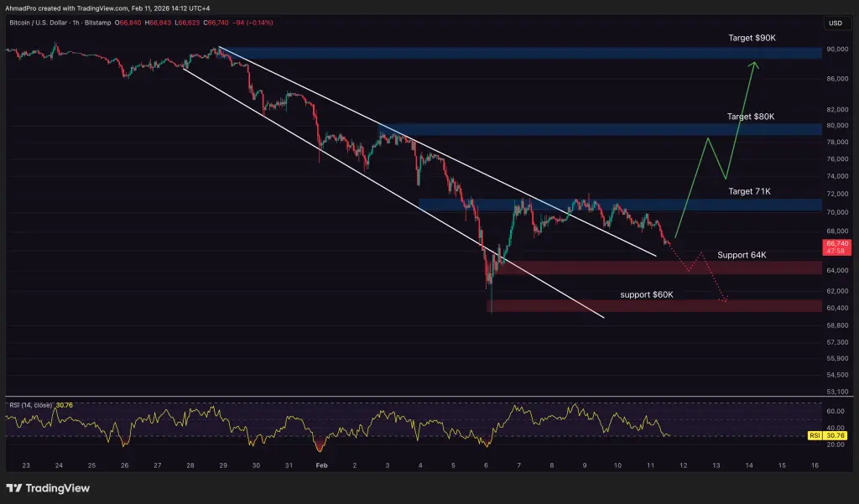Screen dimensions: 859x504
Task: Click the Target $90K text label
Action: pyautogui.click(x=751, y=37)
